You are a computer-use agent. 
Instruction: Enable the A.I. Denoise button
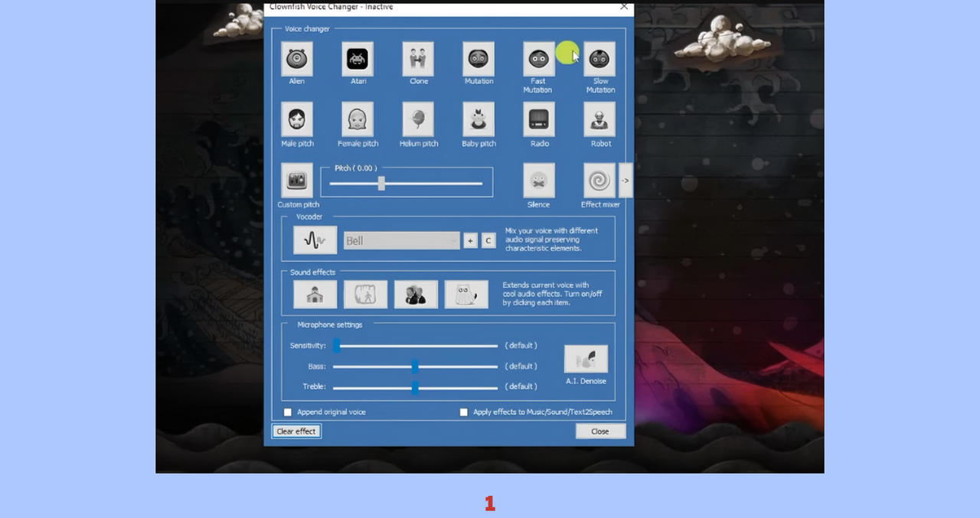click(586, 359)
